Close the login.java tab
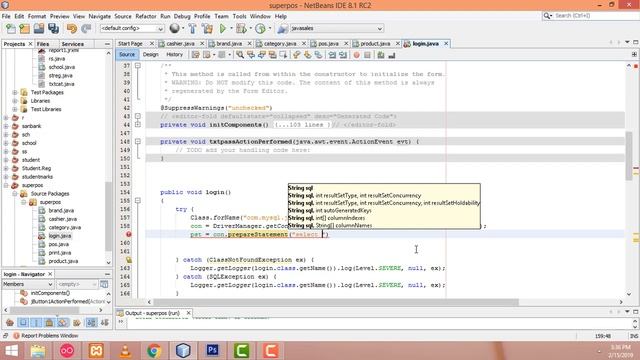The height and width of the screenshot is (360, 640). pyautogui.click(x=446, y=44)
